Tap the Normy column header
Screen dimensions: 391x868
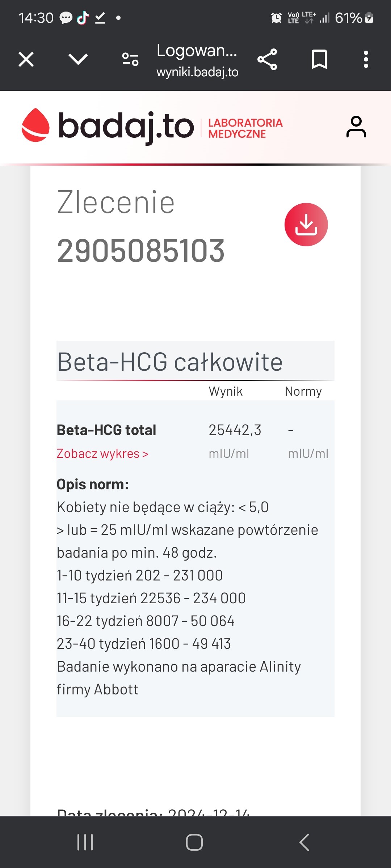click(303, 391)
